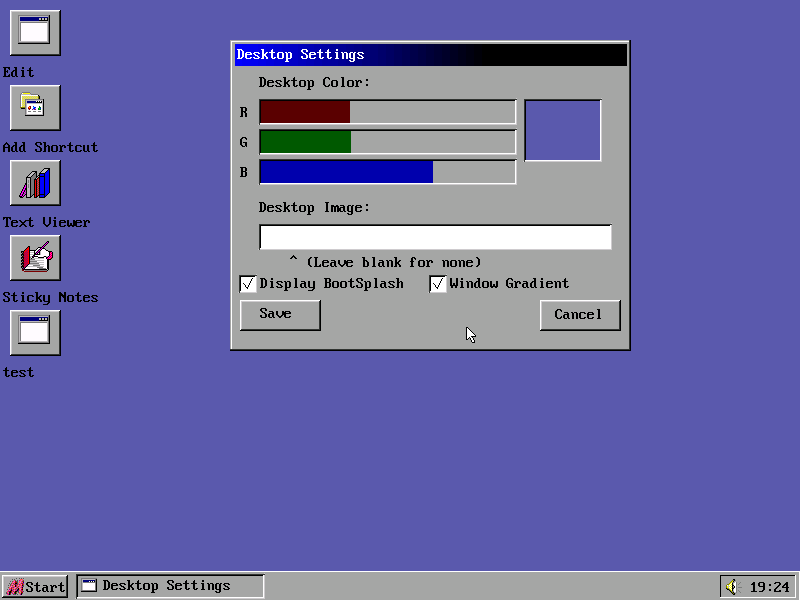Open the Add Shortcut desktop icon

(x=35, y=107)
